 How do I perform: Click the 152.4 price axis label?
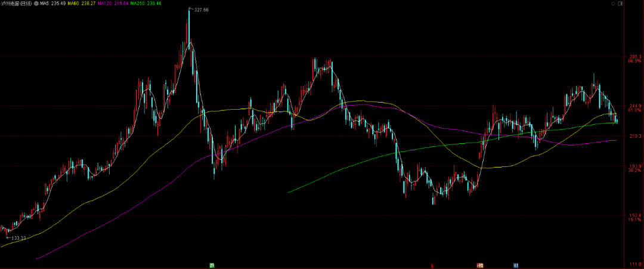point(635,215)
